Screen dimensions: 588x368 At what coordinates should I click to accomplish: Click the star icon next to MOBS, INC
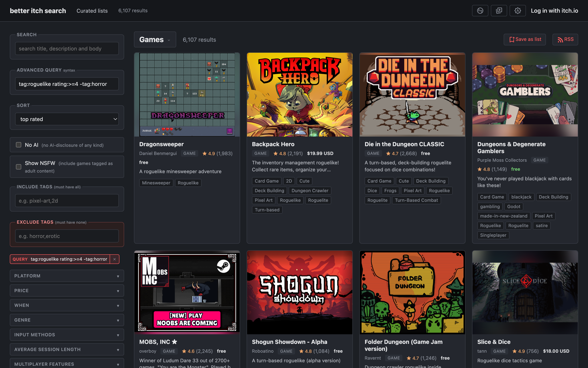(x=174, y=342)
